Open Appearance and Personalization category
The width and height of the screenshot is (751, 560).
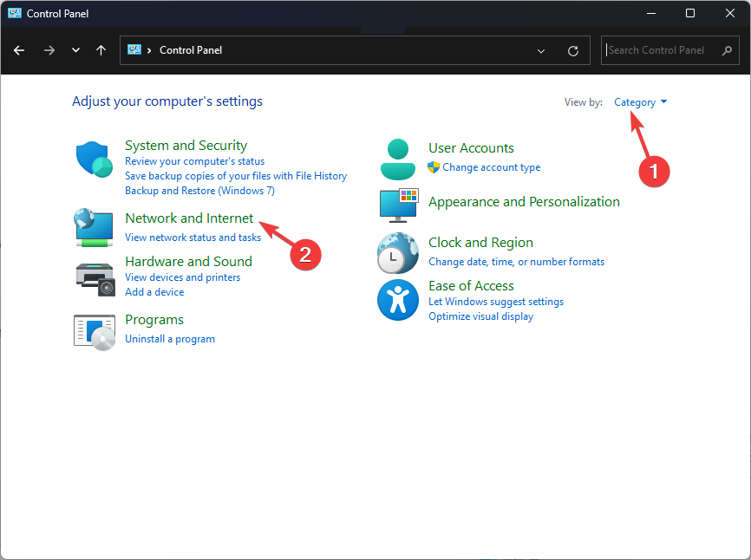point(524,201)
